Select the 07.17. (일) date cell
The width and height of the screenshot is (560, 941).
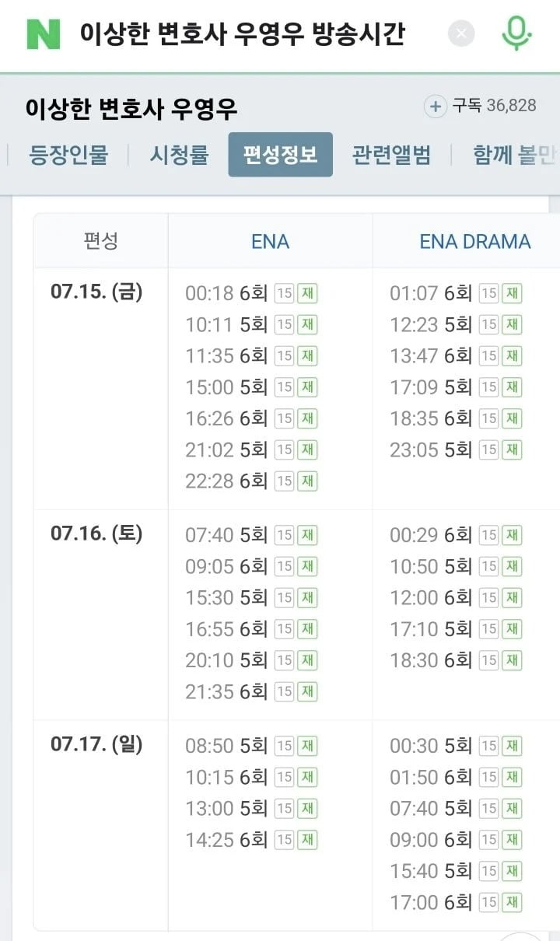pos(96,744)
